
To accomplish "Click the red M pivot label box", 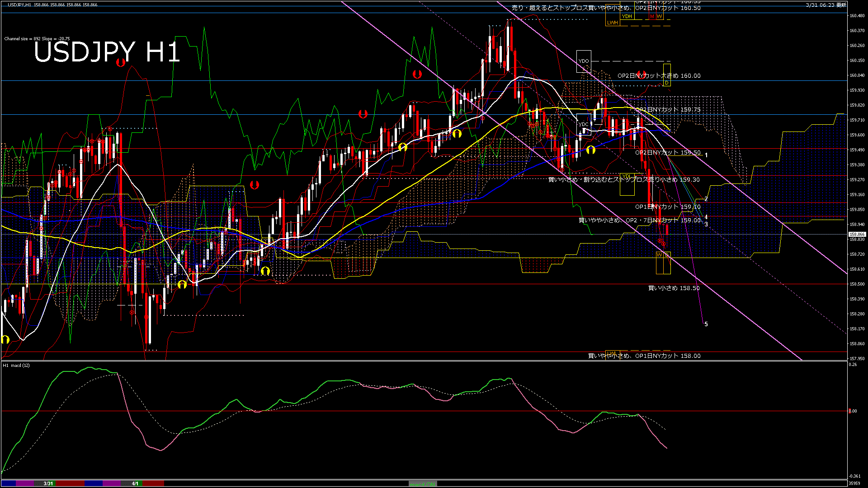I will [652, 16].
